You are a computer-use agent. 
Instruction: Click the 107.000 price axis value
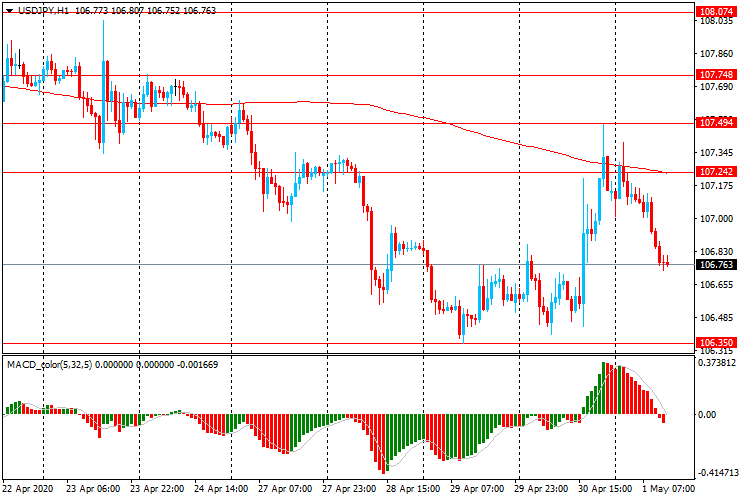(716, 219)
